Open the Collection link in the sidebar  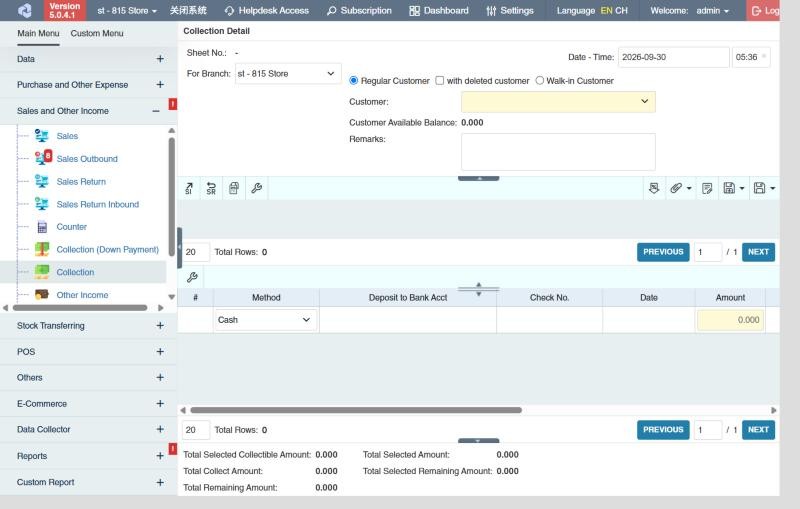click(75, 272)
